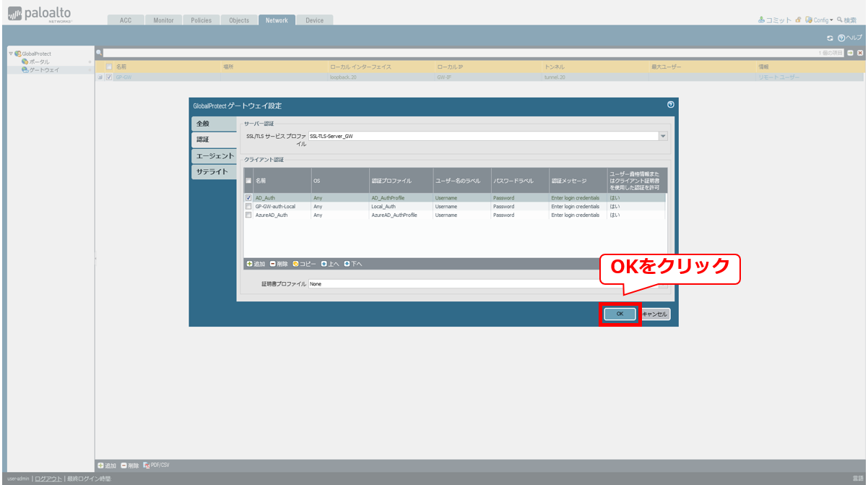Click 削除 in bottom gateway toolbar
The width and height of the screenshot is (868, 485).
(130, 465)
